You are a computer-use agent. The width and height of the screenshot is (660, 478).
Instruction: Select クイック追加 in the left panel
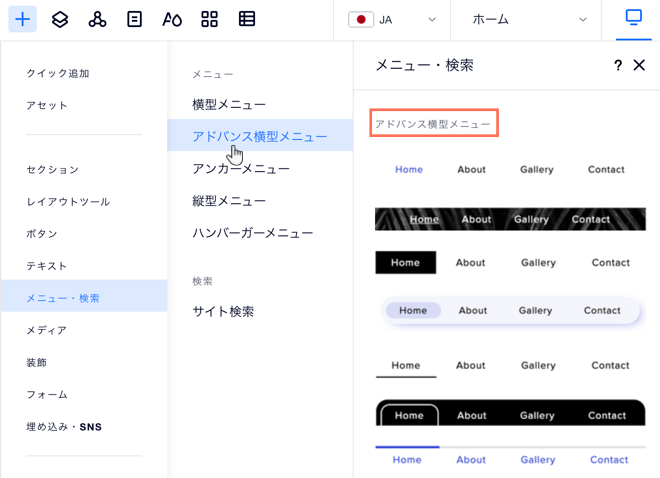click(x=58, y=73)
